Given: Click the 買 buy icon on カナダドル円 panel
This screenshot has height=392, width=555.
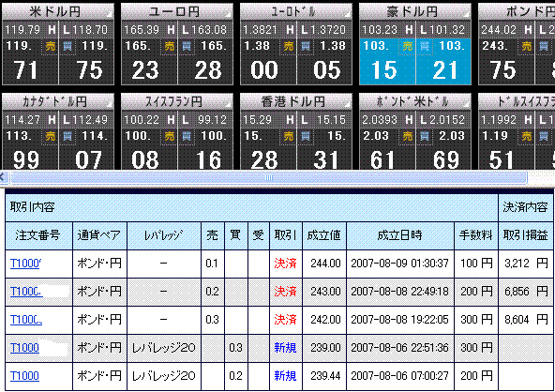Looking at the screenshot, I should [x=67, y=136].
